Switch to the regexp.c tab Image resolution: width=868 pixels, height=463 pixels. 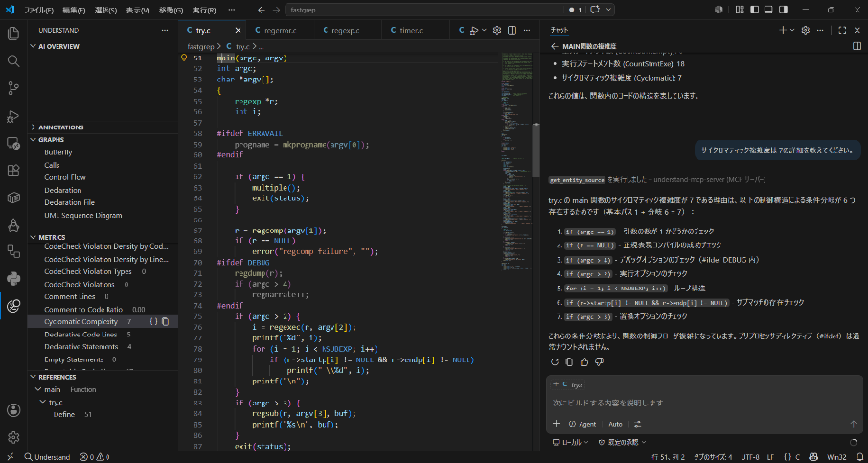pyautogui.click(x=346, y=30)
